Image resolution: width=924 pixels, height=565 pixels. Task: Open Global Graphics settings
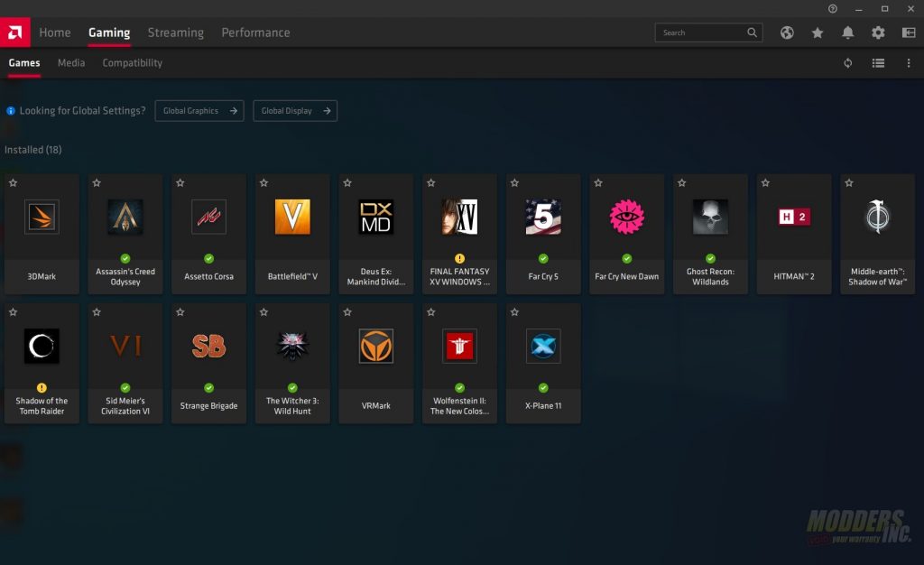[199, 111]
